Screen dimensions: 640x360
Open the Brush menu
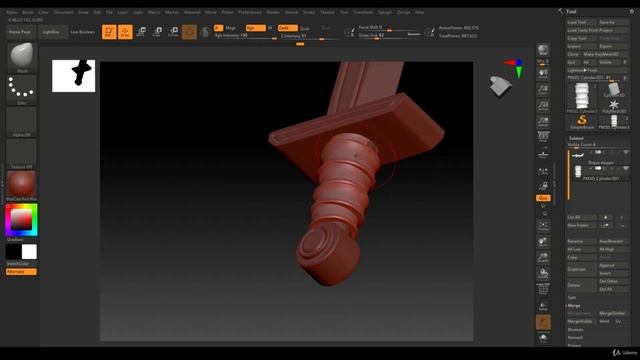[28, 12]
